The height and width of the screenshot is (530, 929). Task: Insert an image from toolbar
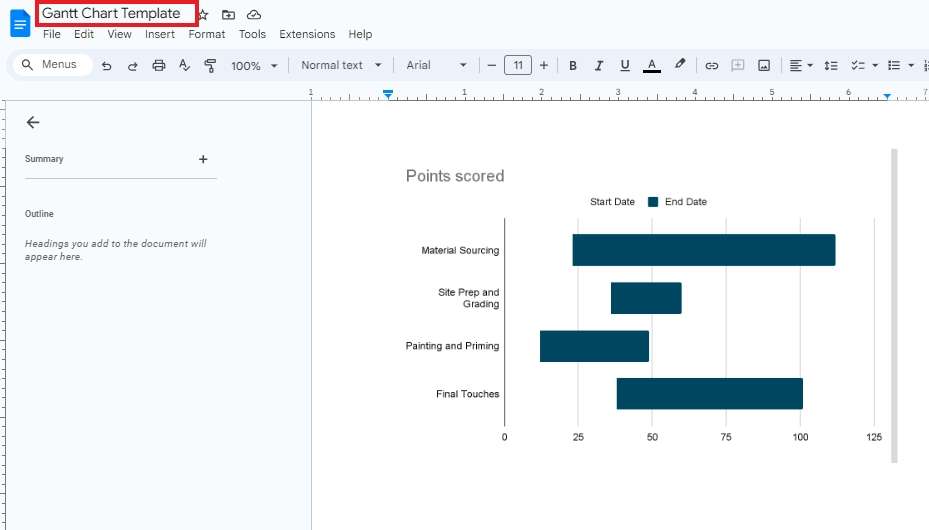click(764, 65)
